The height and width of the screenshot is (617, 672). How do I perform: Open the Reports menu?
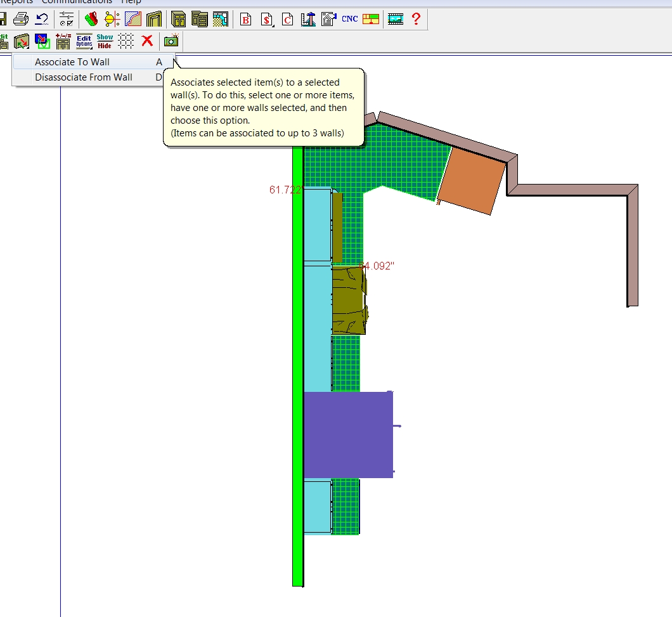click(16, 2)
